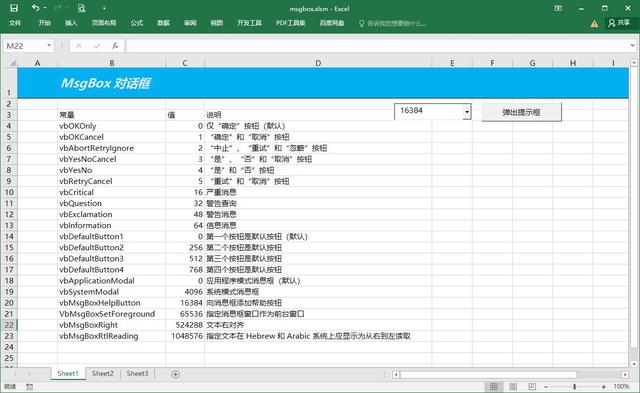Click the New Sheet plus icon
The height and width of the screenshot is (393, 640).
click(175, 374)
